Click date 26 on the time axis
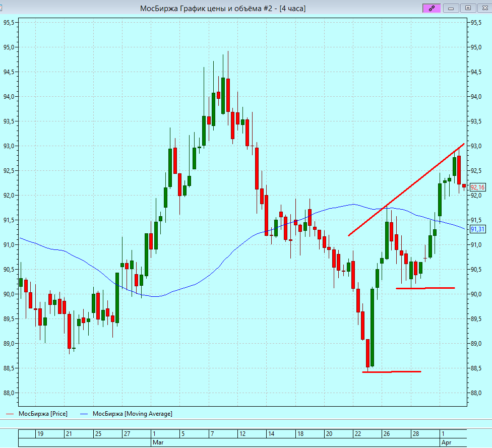Image resolution: width=492 pixels, height=448 pixels. point(387,434)
